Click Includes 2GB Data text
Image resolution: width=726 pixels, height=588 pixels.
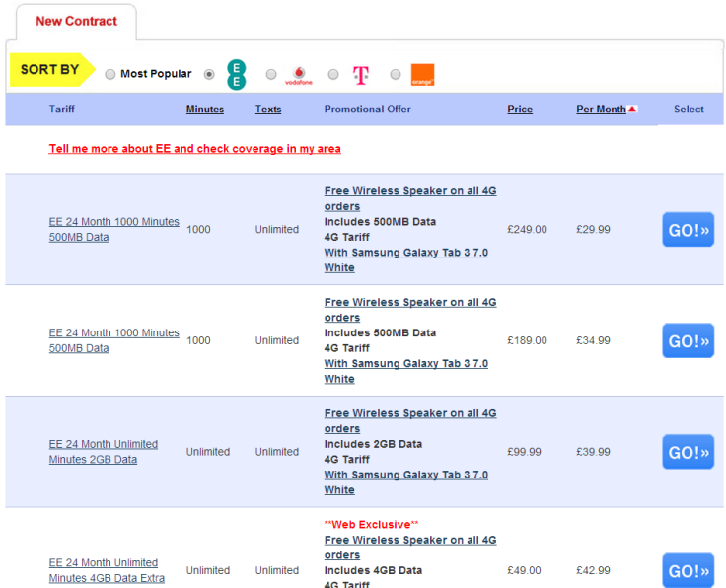pyautogui.click(x=373, y=444)
